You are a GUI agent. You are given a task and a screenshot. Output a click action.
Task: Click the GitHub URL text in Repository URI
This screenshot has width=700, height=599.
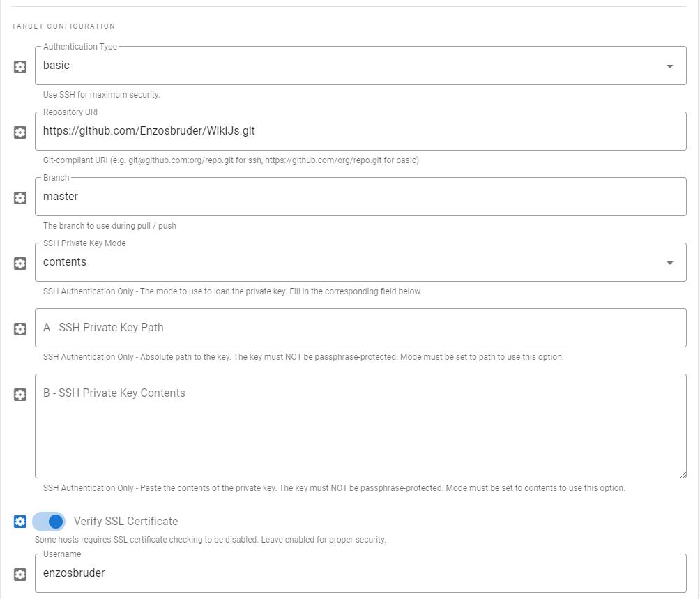[x=149, y=130]
